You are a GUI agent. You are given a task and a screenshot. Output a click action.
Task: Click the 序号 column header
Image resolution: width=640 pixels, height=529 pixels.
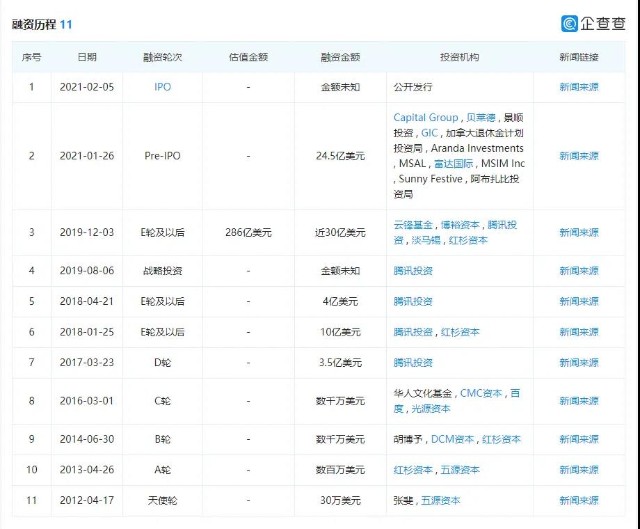(x=31, y=57)
